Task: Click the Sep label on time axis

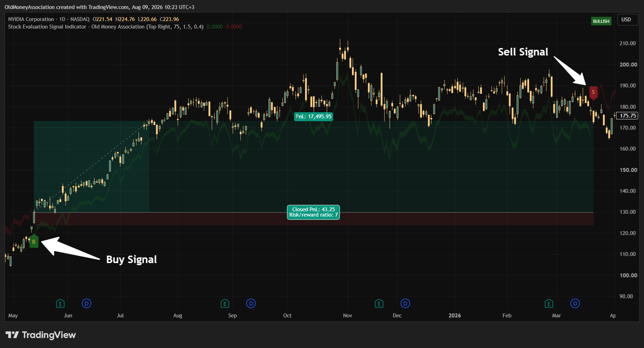Action: (x=232, y=316)
